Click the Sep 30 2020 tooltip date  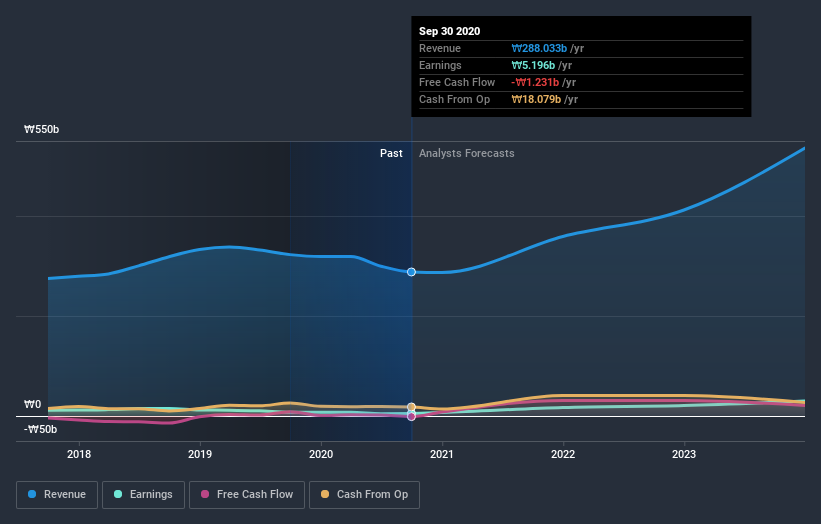449,31
